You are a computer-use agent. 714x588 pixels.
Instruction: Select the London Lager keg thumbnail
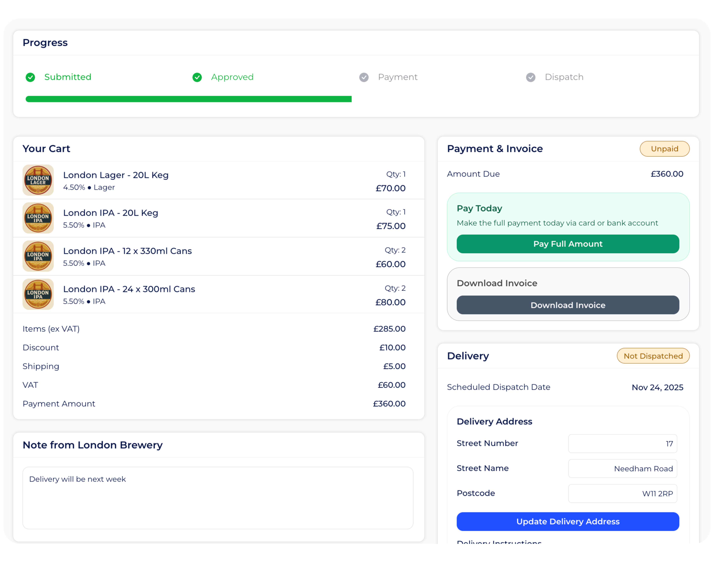point(38,180)
